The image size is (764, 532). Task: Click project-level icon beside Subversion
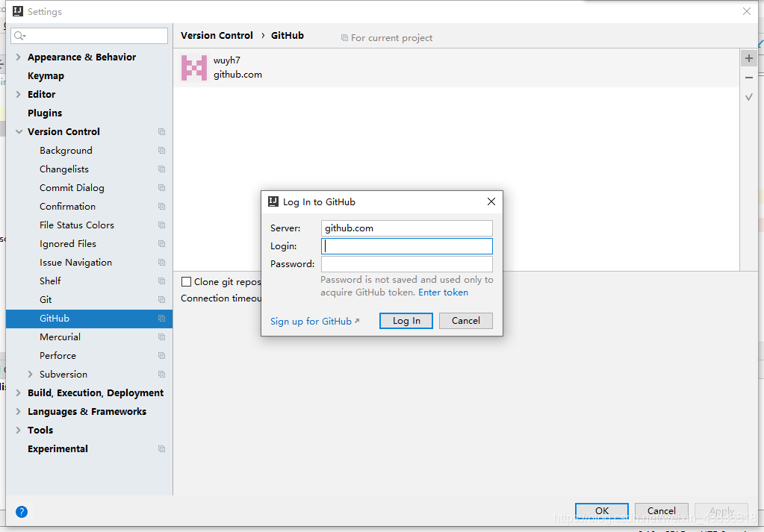162,375
